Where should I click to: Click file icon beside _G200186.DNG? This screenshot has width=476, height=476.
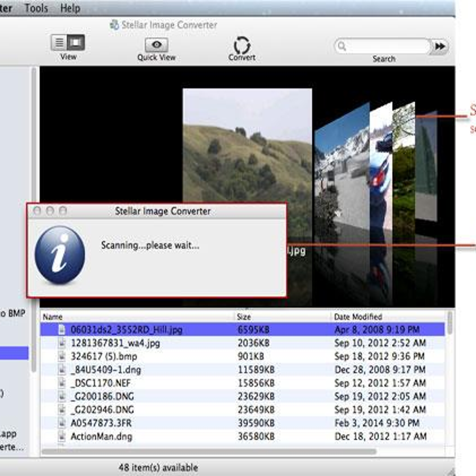tap(62, 397)
